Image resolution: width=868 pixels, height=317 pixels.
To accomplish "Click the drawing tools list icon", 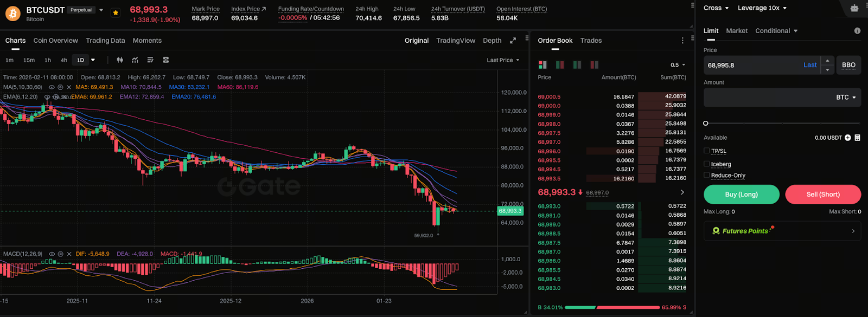I will 150,60.
